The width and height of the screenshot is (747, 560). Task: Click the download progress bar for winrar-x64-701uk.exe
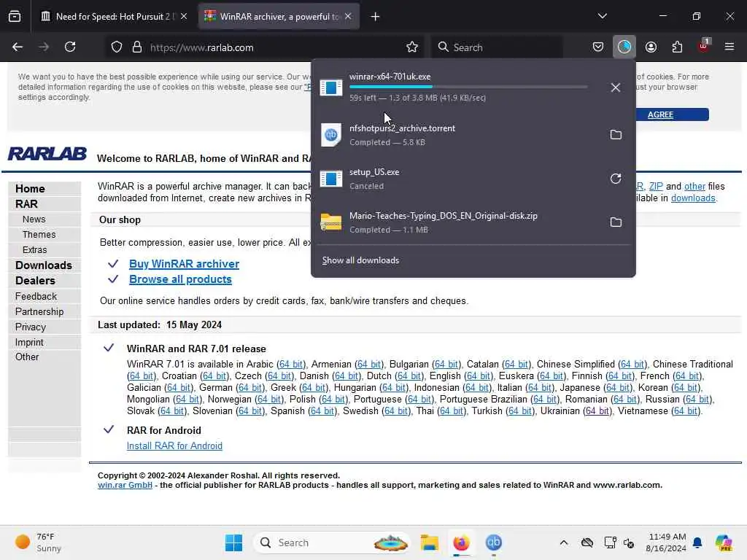pyautogui.click(x=468, y=87)
